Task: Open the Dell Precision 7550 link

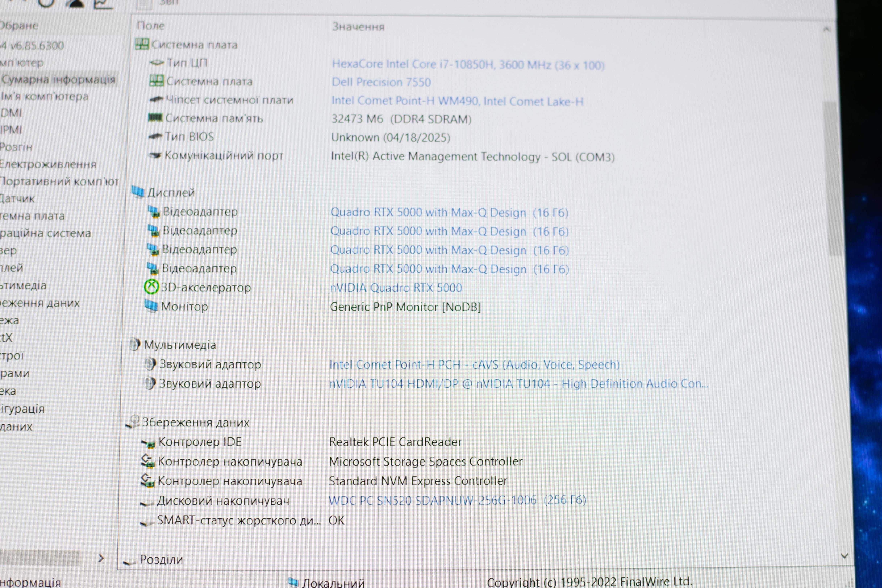Action: [381, 82]
